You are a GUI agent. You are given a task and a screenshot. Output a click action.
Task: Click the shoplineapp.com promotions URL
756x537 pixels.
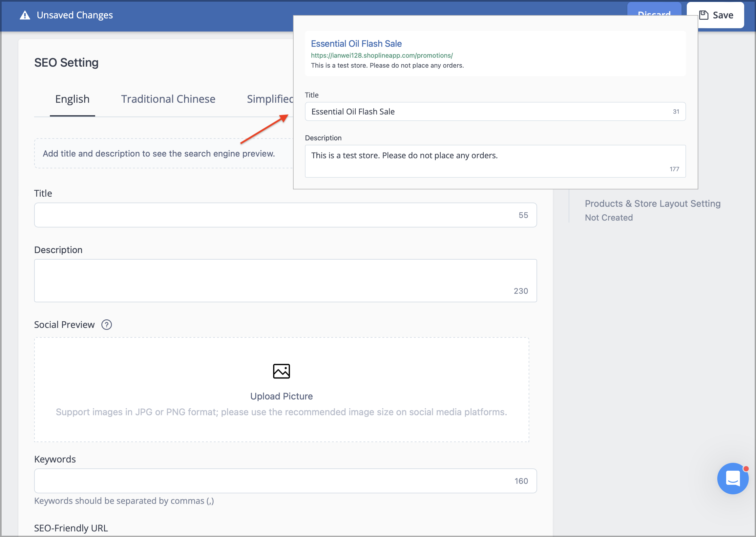pos(382,55)
